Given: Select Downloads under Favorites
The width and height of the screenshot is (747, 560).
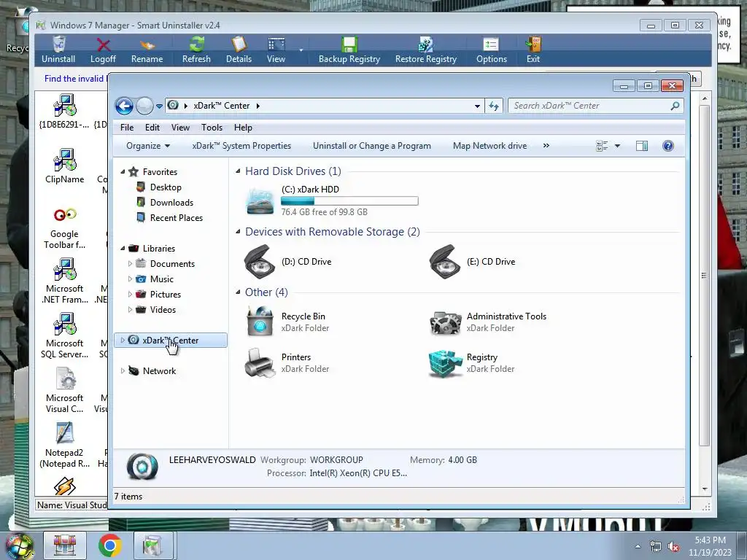Looking at the screenshot, I should coord(171,203).
